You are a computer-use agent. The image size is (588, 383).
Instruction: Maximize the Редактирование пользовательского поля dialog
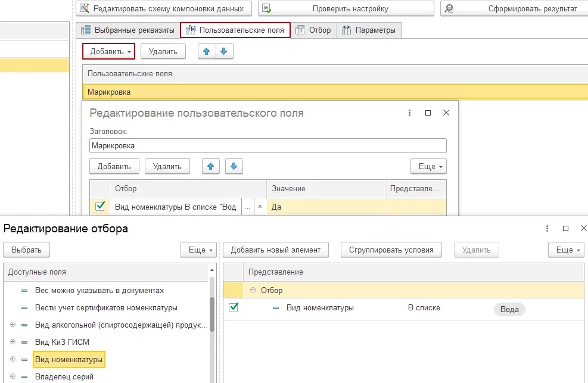pyautogui.click(x=428, y=113)
